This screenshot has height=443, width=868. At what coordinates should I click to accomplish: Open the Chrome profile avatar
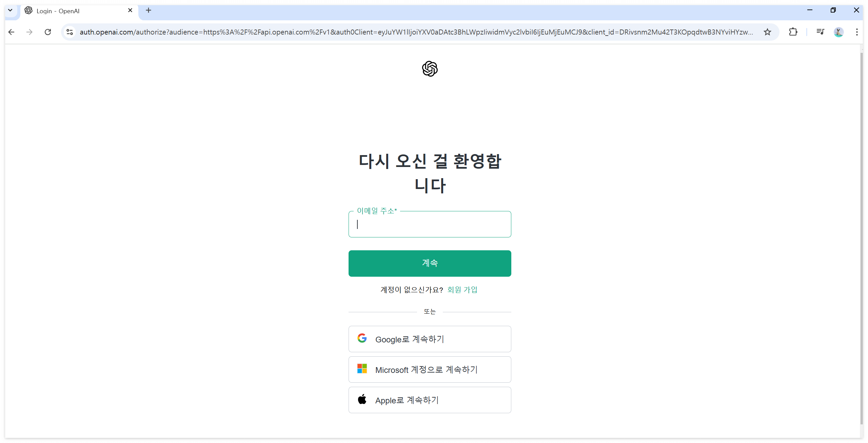839,32
